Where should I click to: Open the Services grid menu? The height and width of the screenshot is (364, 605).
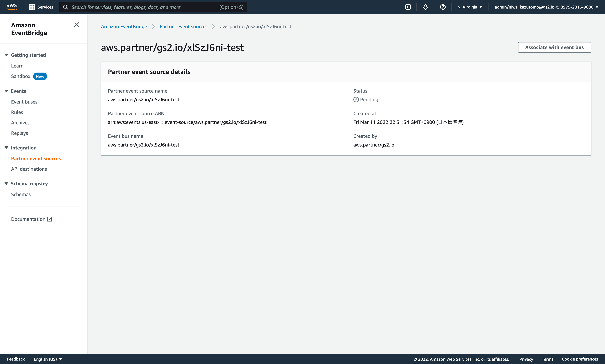(41, 7)
